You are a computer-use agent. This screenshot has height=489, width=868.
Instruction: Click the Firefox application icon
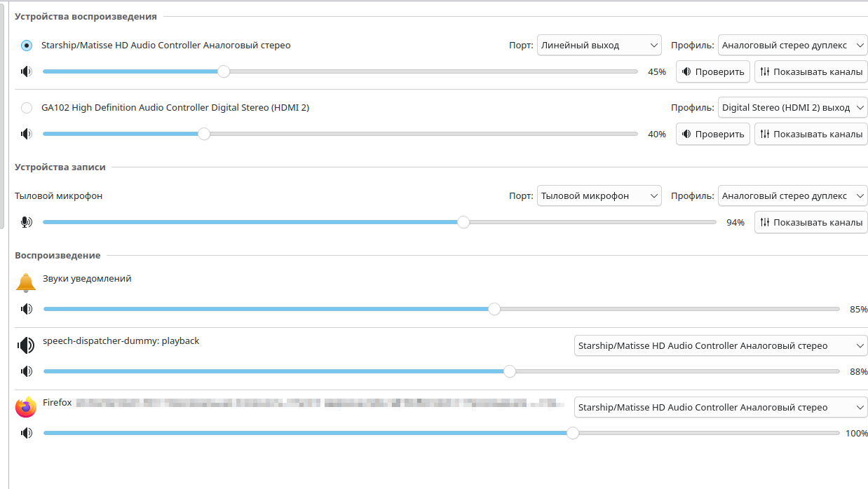pyautogui.click(x=26, y=406)
